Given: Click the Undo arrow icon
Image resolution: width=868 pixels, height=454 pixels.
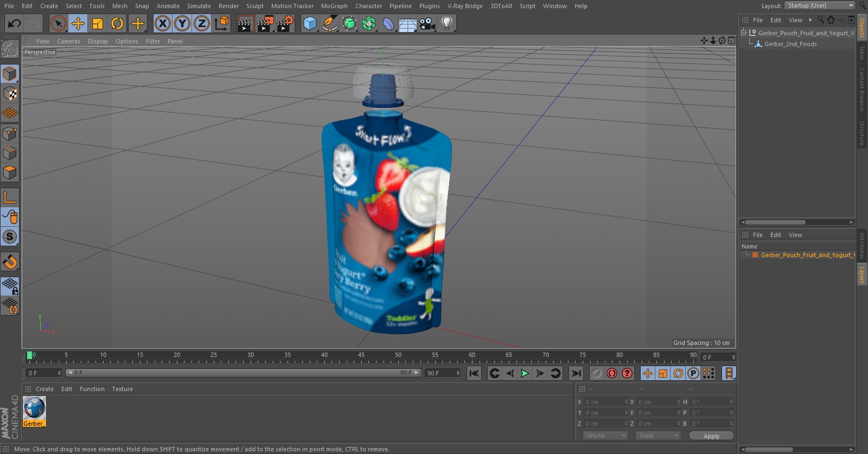Looking at the screenshot, I should pyautogui.click(x=15, y=23).
